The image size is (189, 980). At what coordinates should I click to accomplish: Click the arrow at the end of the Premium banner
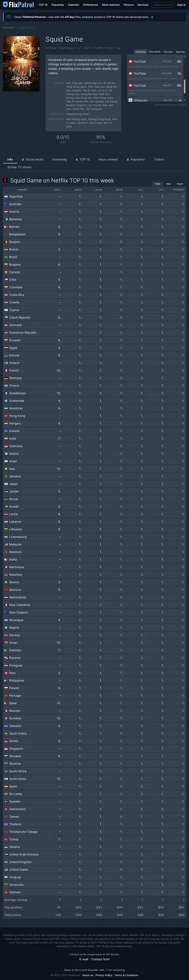coord(152,17)
